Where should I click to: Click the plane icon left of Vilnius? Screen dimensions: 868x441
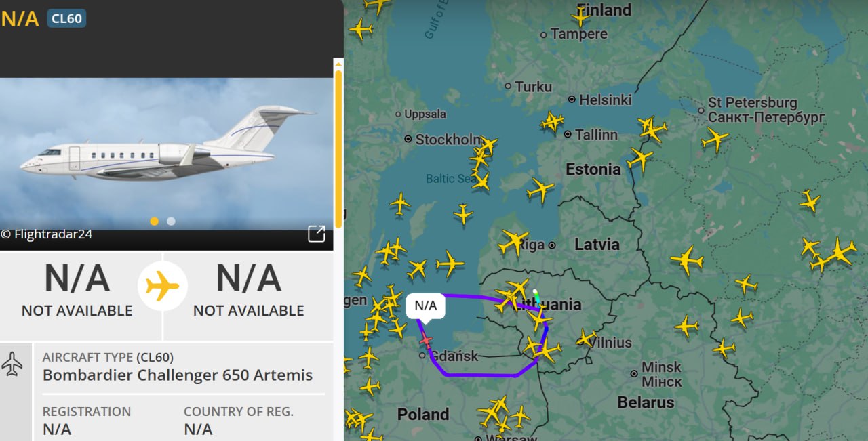tap(586, 337)
